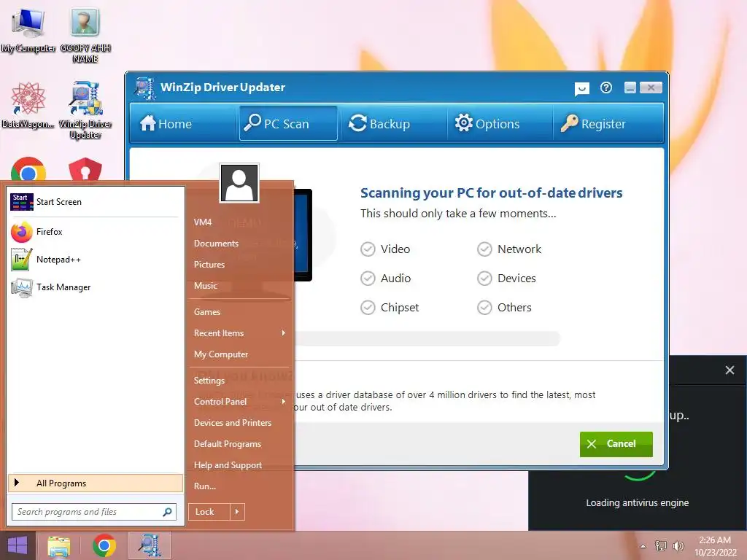The width and height of the screenshot is (747, 560).
Task: Open Chrome from the taskbar
Action: [x=104, y=545]
